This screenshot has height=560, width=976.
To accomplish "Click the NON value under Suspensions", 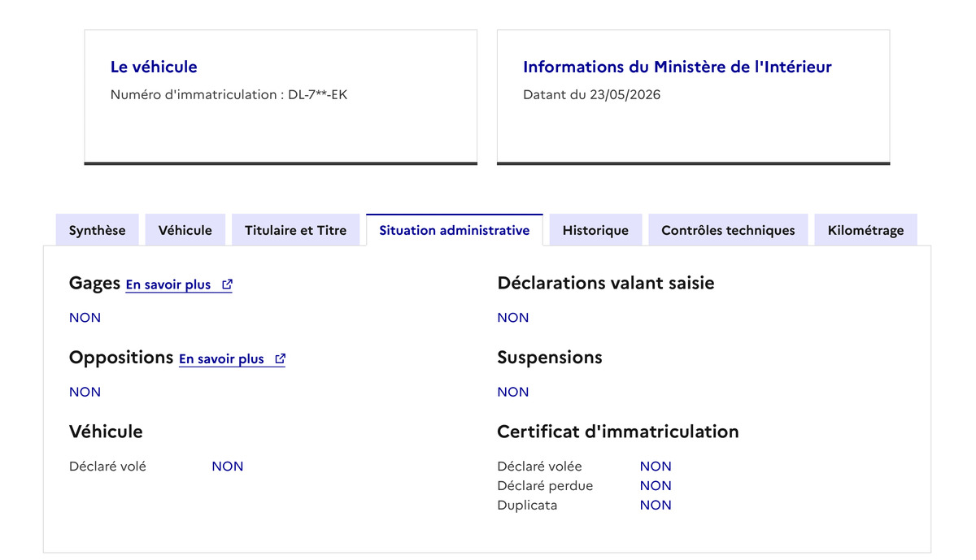I will pyautogui.click(x=513, y=392).
